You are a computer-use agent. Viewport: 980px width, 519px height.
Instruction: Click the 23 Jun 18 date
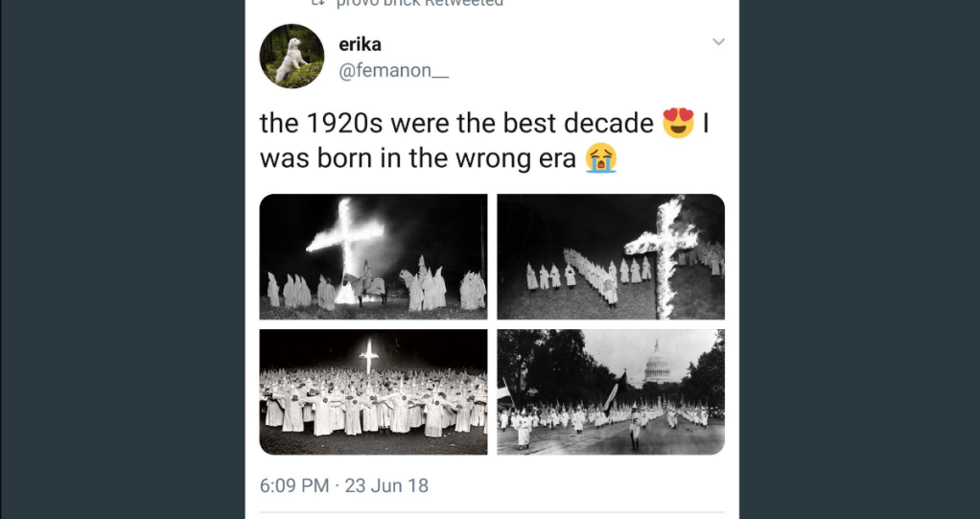386,485
